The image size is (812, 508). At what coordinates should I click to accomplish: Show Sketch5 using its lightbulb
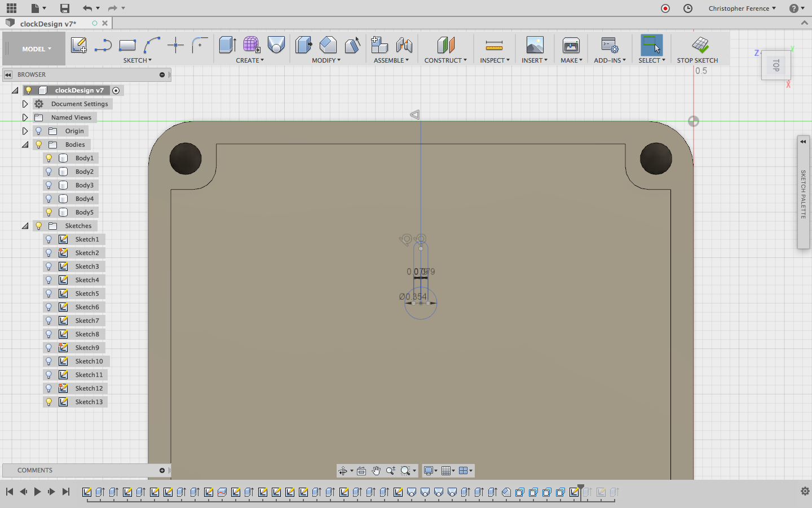coord(49,294)
